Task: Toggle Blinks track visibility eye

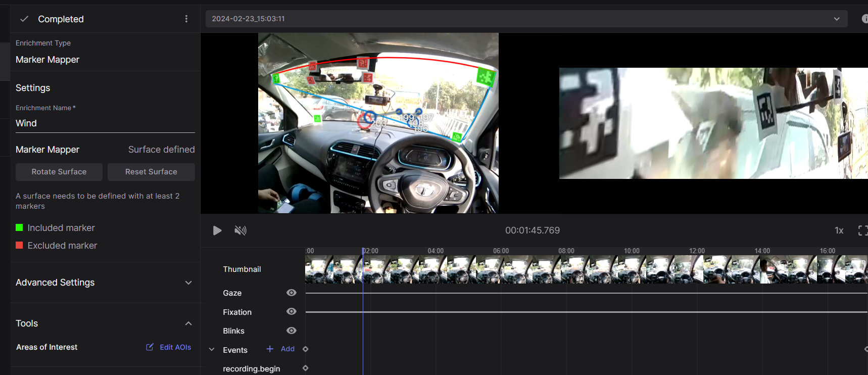Action: [x=292, y=331]
